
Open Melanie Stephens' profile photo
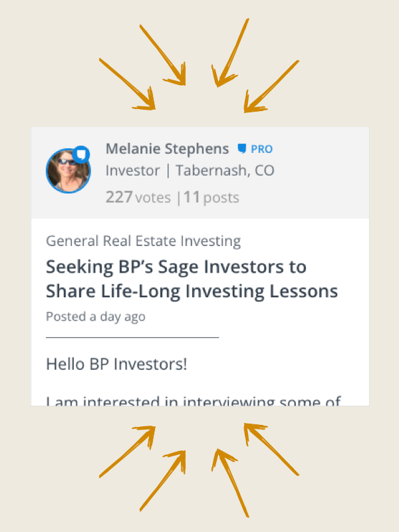(x=68, y=171)
